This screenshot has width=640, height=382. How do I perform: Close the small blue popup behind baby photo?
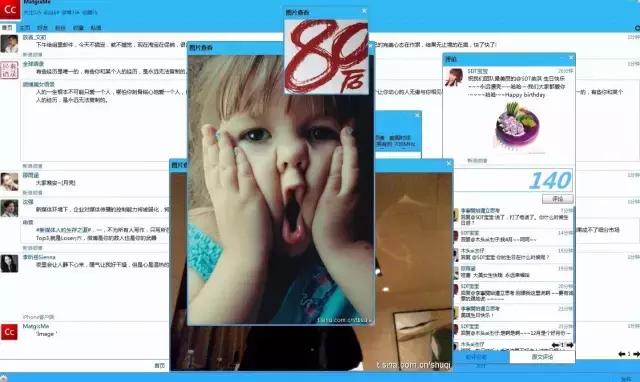click(417, 115)
